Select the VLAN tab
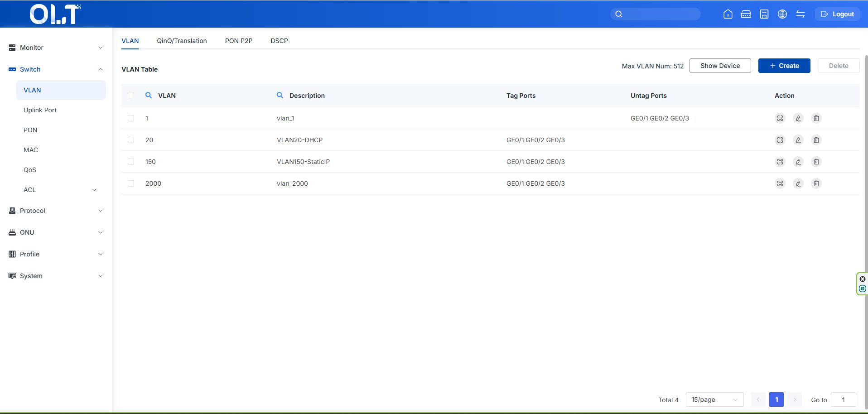This screenshot has width=868, height=414. tap(130, 41)
